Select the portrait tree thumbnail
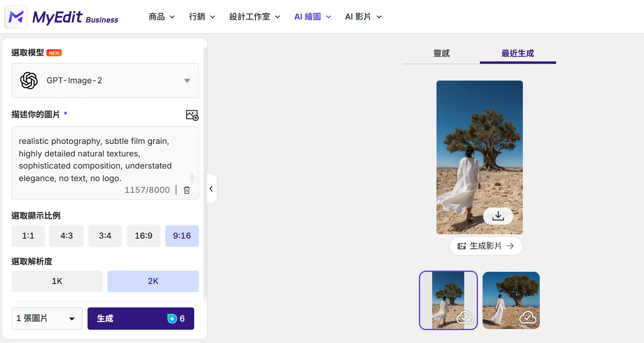 [x=448, y=300]
